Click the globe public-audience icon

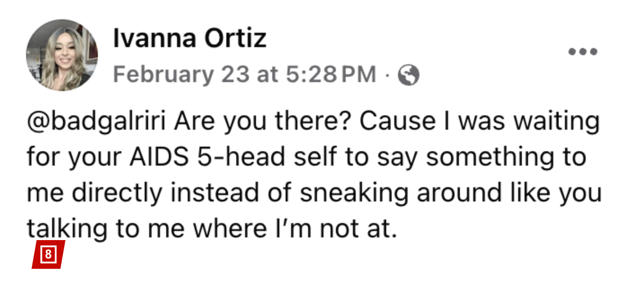pos(409,75)
